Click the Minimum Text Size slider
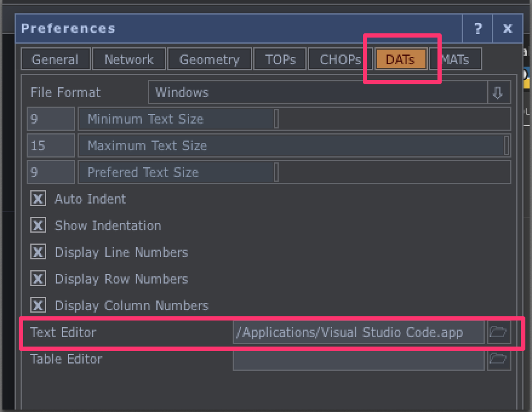The image size is (532, 412). pos(294,119)
